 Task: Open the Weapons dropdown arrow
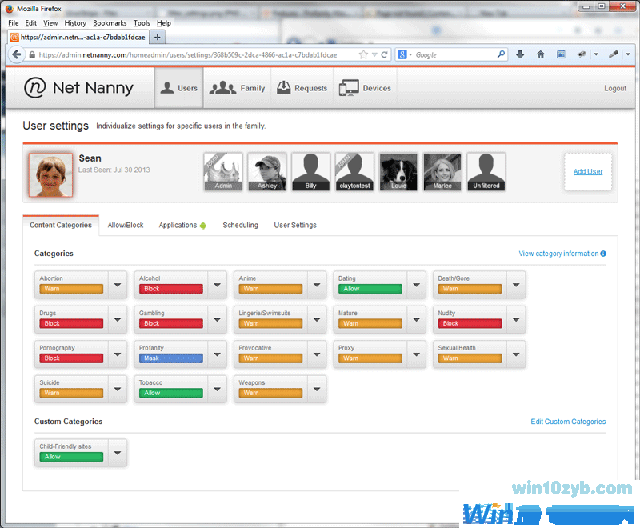[317, 389]
